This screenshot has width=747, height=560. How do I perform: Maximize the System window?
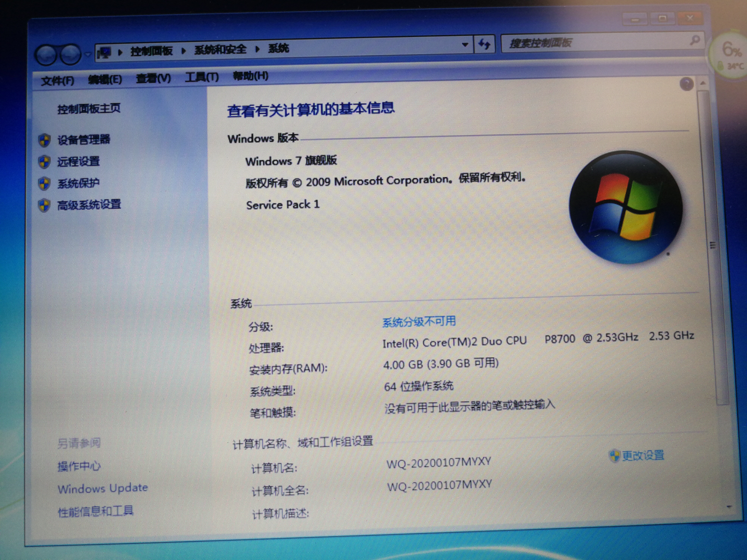coord(662,19)
